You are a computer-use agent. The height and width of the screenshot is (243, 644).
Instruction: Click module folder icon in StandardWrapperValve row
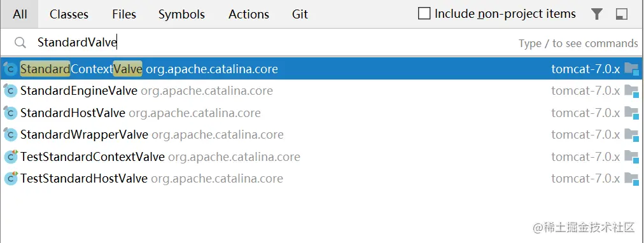click(632, 135)
